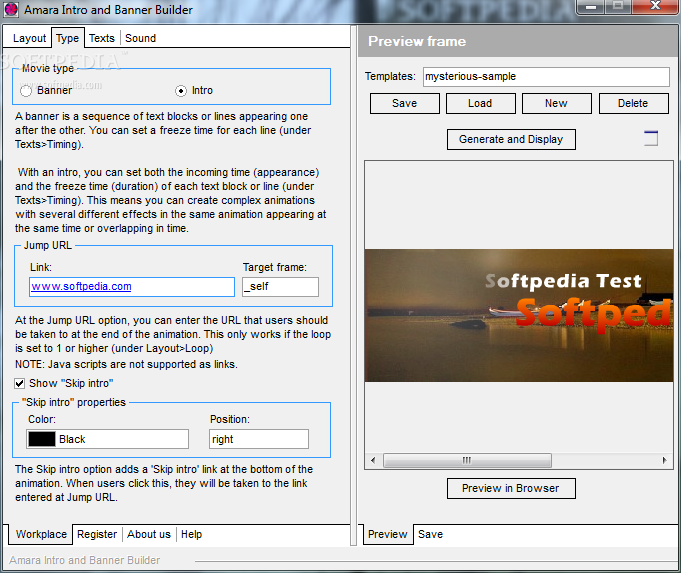Close the Amara window
Screen dimensions: 681x573
coord(655,7)
